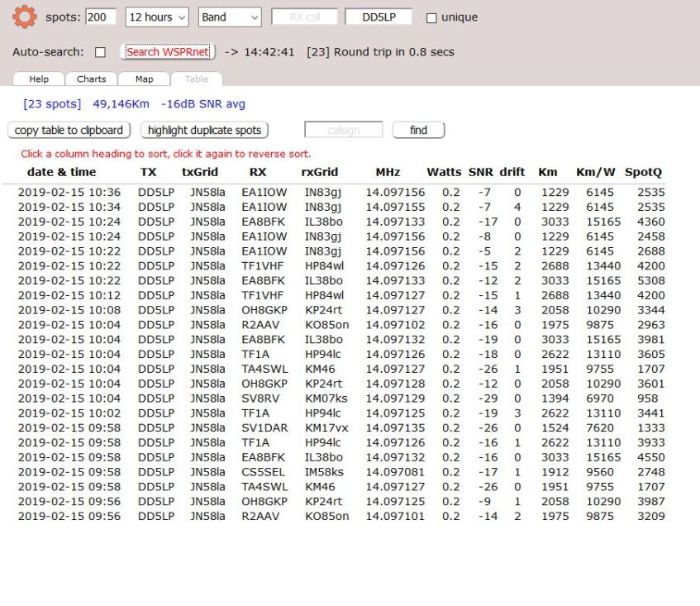Click the spots count input field
The width and height of the screenshot is (700, 606).
(101, 17)
